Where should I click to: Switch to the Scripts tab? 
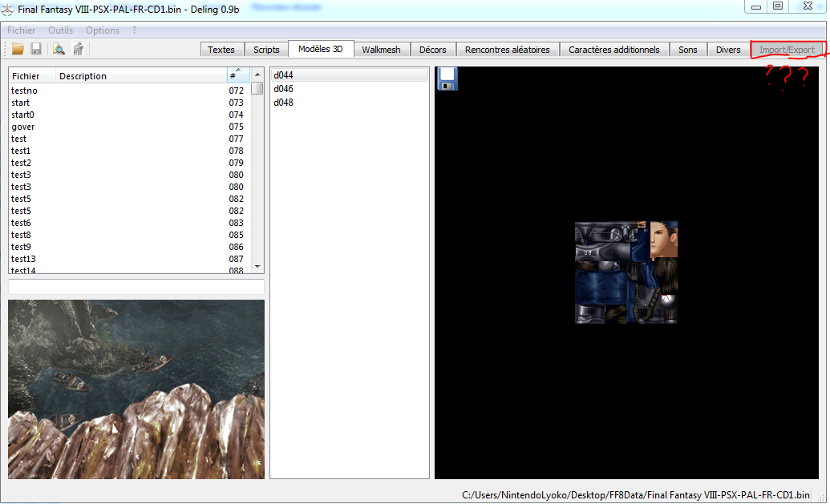[266, 50]
